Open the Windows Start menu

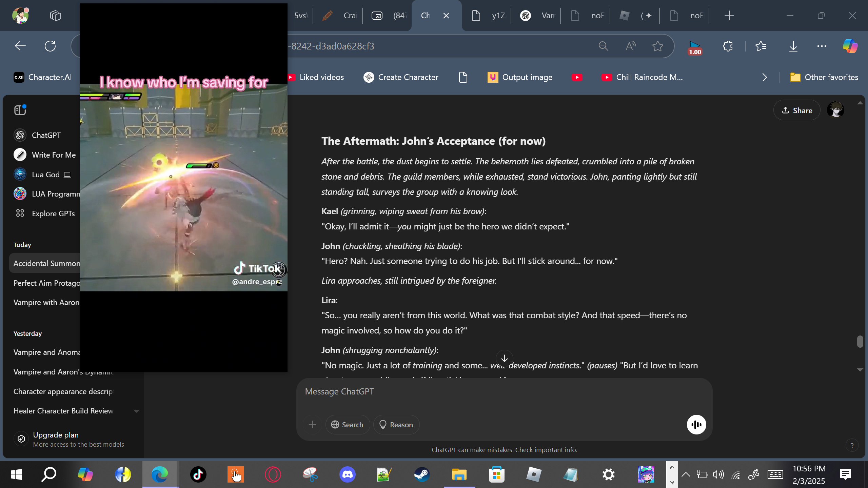click(x=16, y=474)
